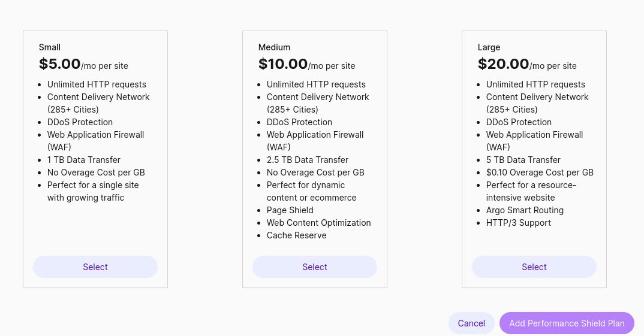Click the $20.00 price text
The image size is (644, 336).
point(503,64)
